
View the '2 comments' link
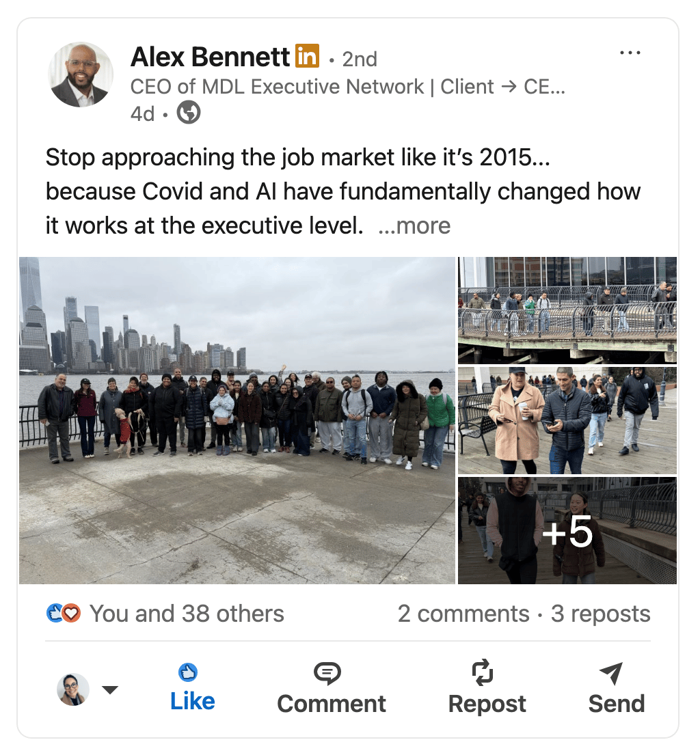tap(463, 614)
